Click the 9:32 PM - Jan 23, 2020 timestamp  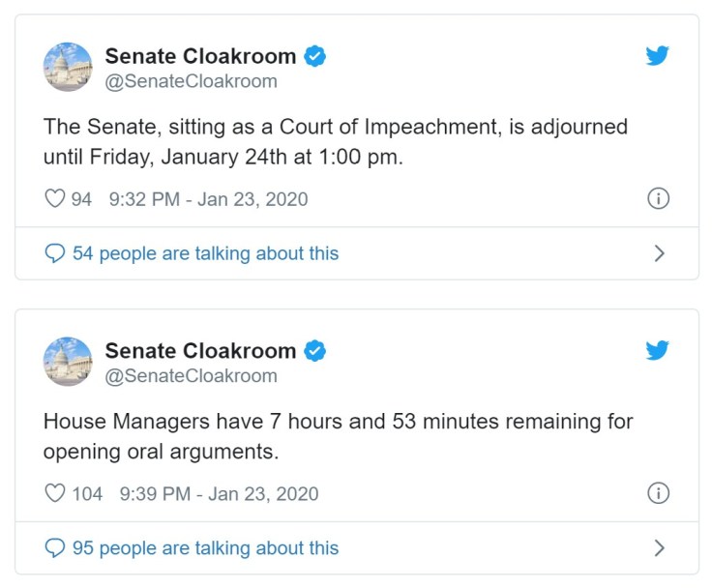[x=208, y=200]
